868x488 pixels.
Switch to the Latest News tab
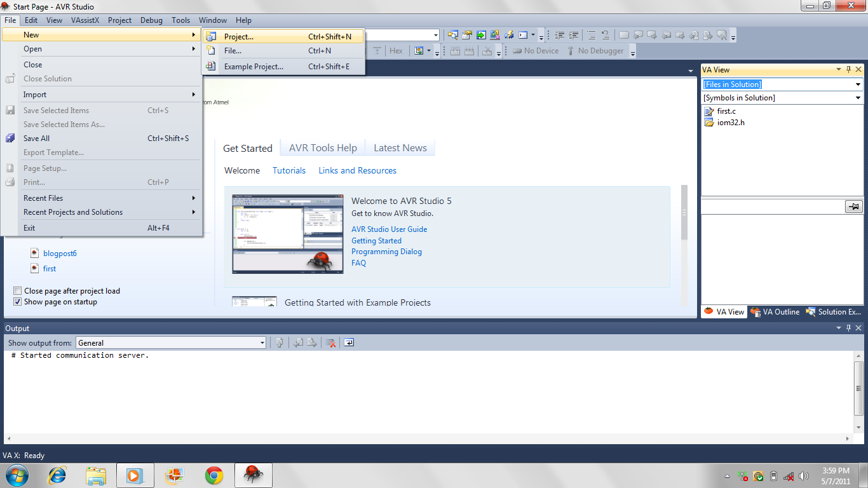coord(400,147)
